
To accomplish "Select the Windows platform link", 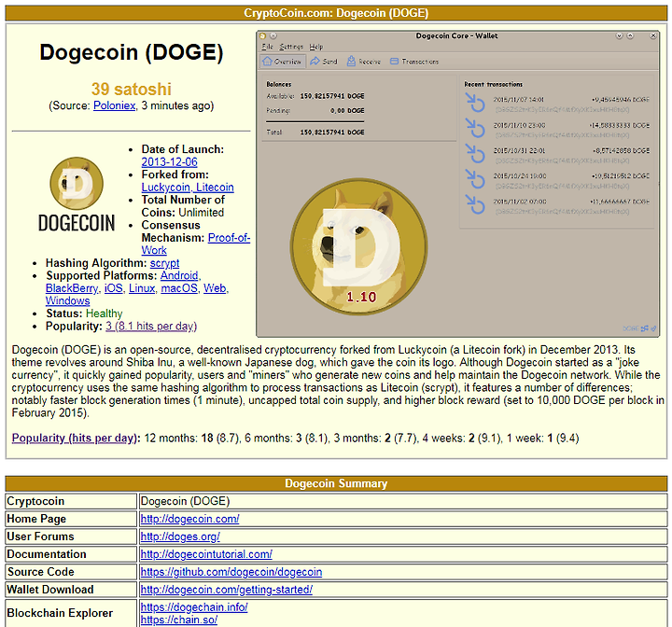I will pos(68,300).
